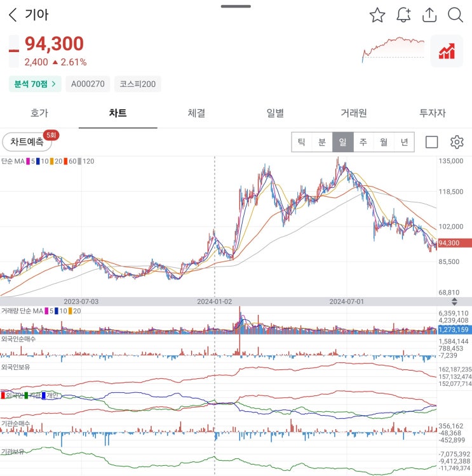Tap the 외국인순매수 indicator label
Screen dimensions: 472x476
[18, 339]
